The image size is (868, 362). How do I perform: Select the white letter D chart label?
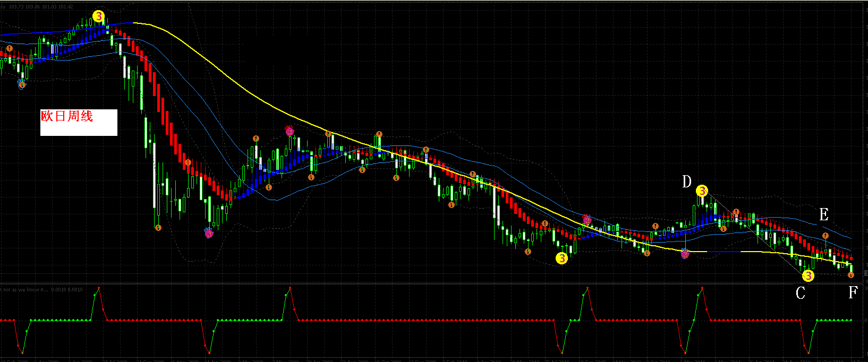click(687, 182)
